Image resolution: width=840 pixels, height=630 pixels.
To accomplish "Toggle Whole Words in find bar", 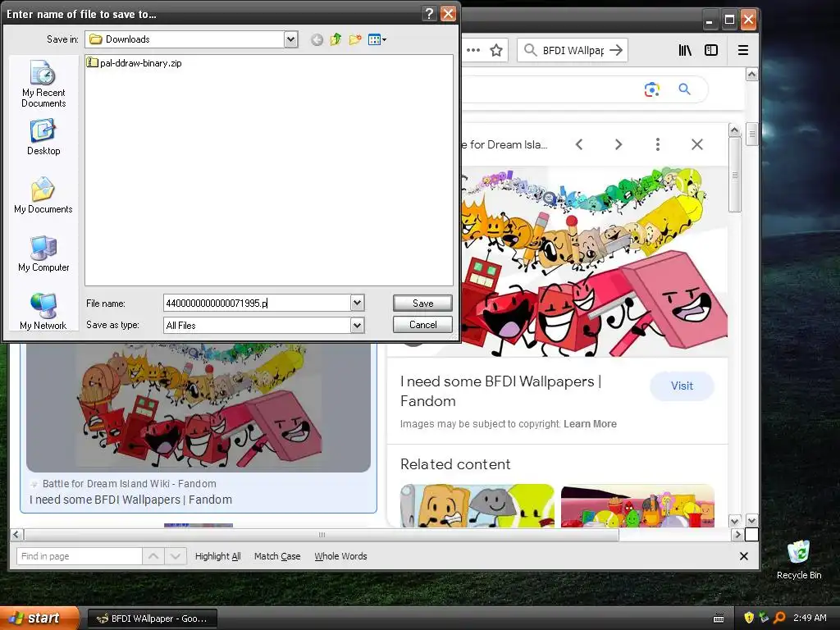I will click(340, 556).
